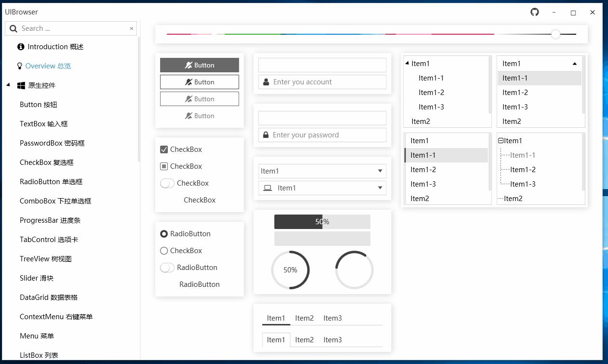The image size is (608, 364).
Task: Collapse Item1 using the up-arrow on right
Action: click(x=575, y=64)
